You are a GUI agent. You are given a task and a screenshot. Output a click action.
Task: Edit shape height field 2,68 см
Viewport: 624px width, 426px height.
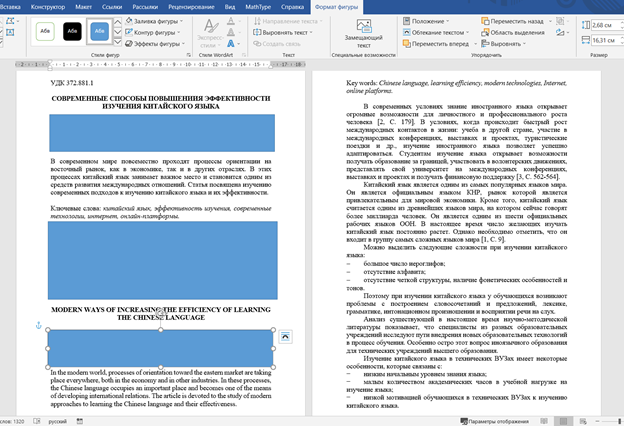coord(606,25)
